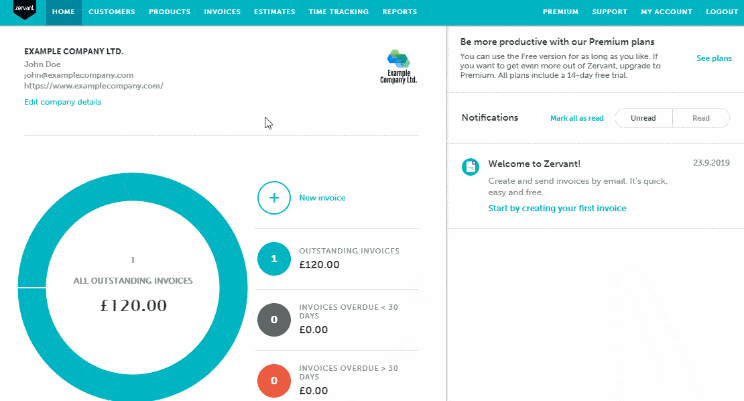Click the Welcome notification document icon

click(x=470, y=167)
